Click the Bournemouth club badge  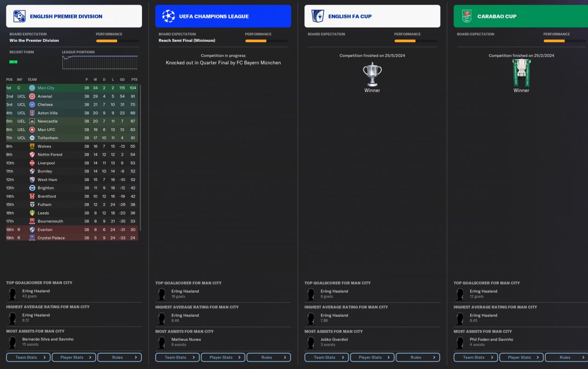(x=32, y=221)
